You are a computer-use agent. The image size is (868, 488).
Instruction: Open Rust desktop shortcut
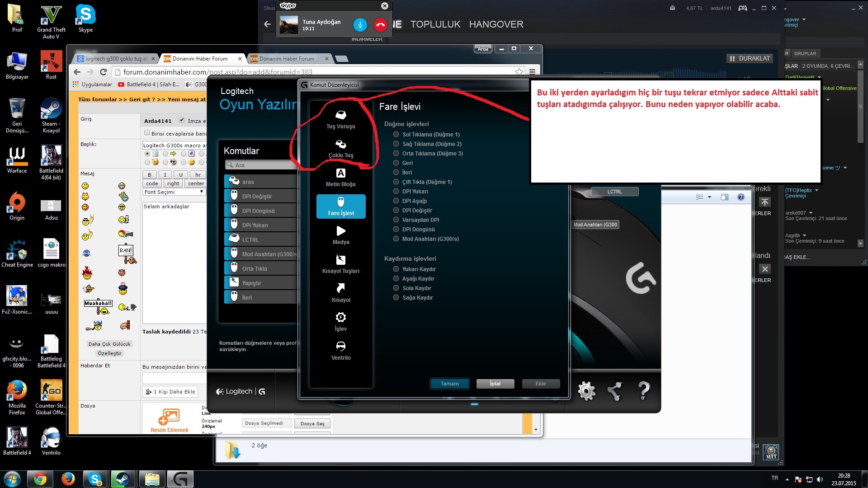(51, 66)
